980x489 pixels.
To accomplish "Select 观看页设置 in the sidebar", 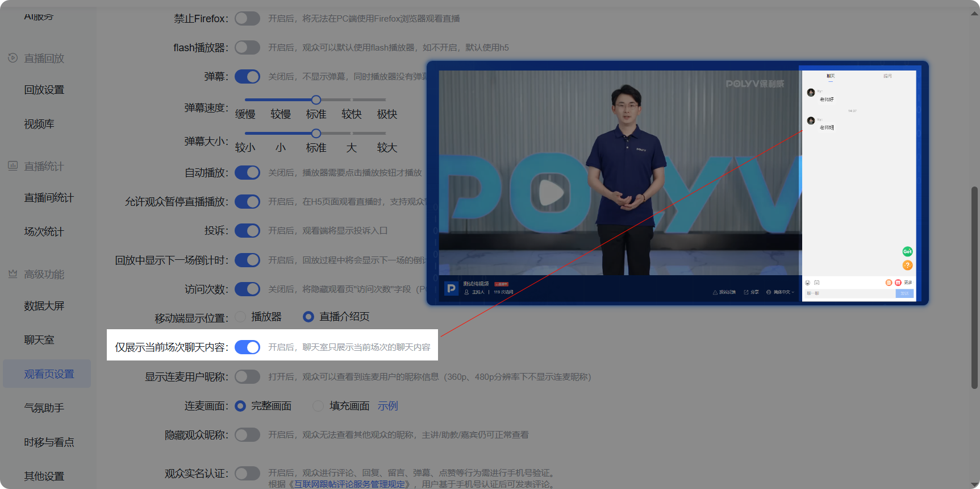I will (x=47, y=374).
